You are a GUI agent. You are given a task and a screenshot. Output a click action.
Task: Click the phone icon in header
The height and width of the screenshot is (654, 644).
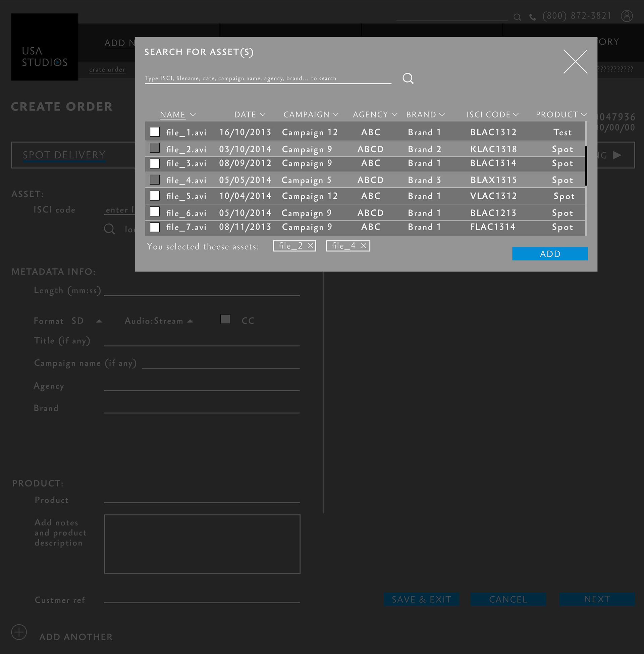tap(532, 17)
